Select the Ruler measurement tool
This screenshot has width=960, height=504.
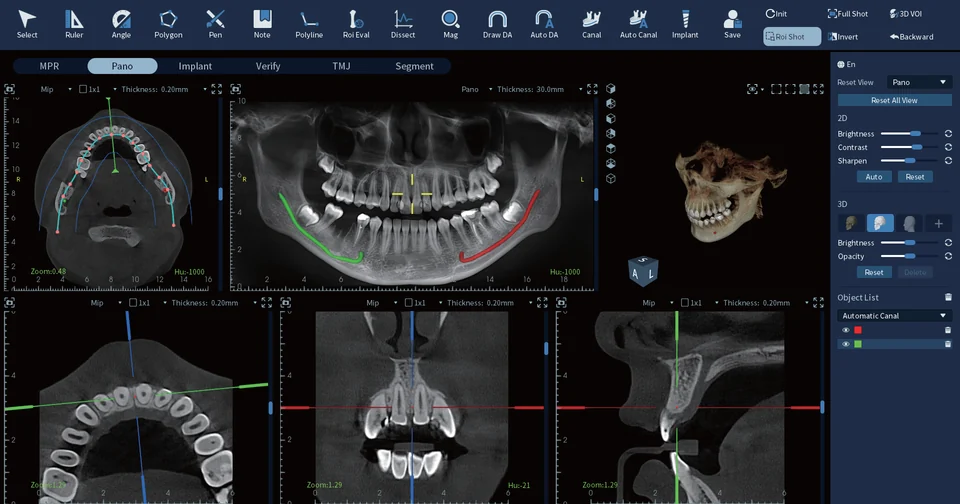[74, 24]
